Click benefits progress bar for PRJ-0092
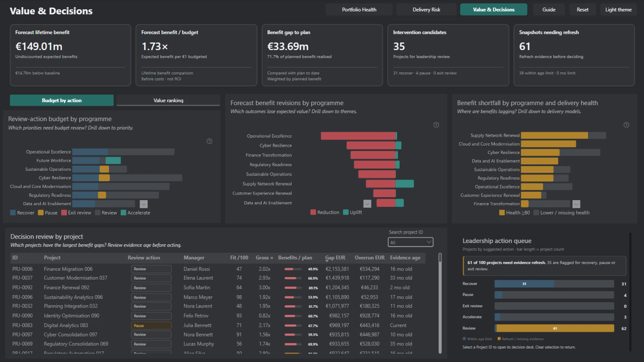Screen dimensions: 644x362 (x=293, y=288)
